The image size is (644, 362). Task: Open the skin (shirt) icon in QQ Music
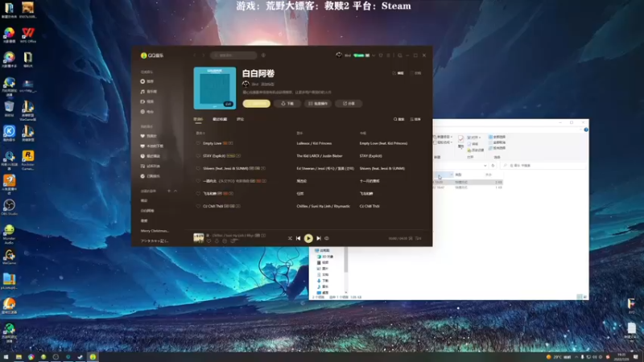381,56
